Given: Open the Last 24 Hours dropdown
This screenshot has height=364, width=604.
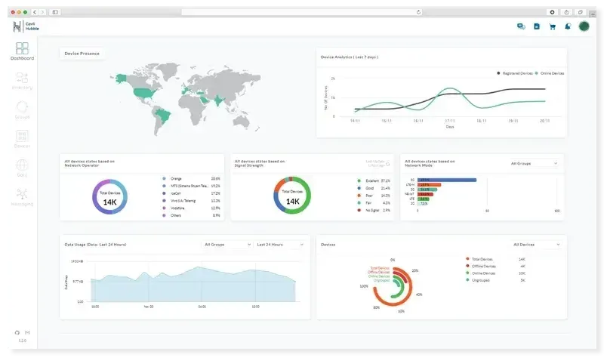Looking at the screenshot, I should coord(279,245).
